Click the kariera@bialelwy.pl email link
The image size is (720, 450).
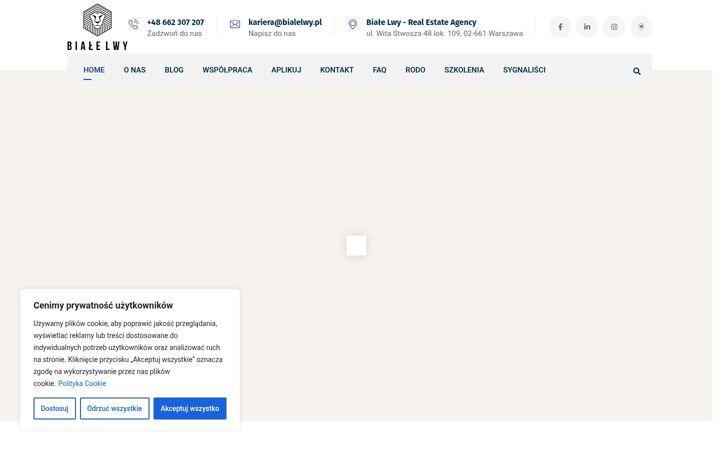285,22
